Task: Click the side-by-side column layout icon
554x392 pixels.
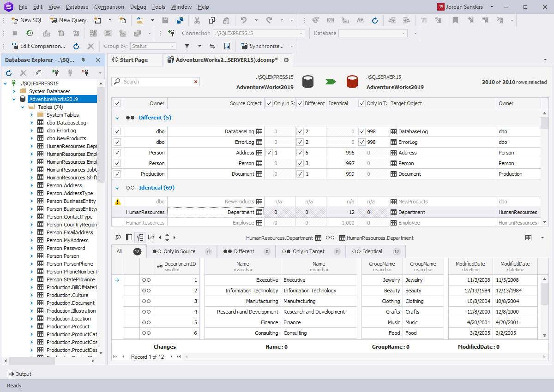Action: (129, 238)
